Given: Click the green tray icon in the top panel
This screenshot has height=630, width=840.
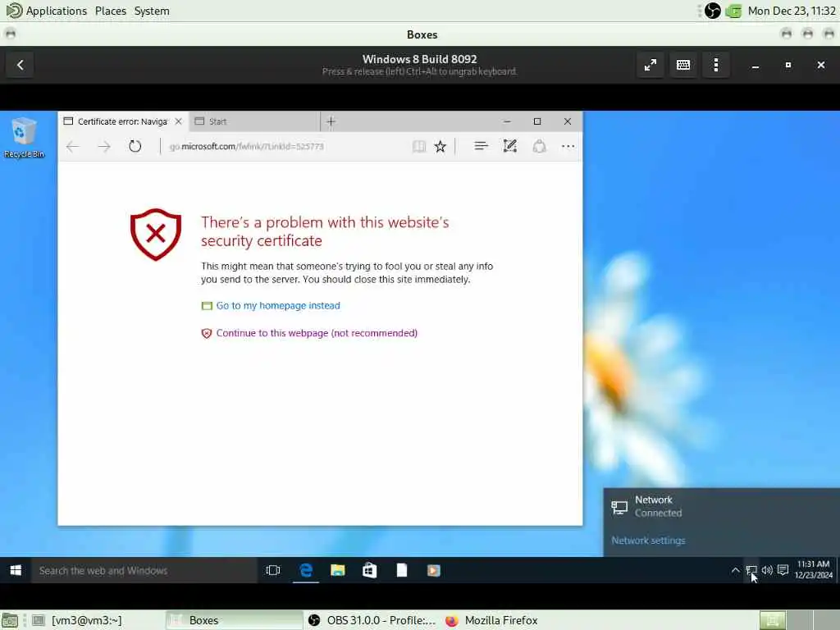Looking at the screenshot, I should click(733, 11).
